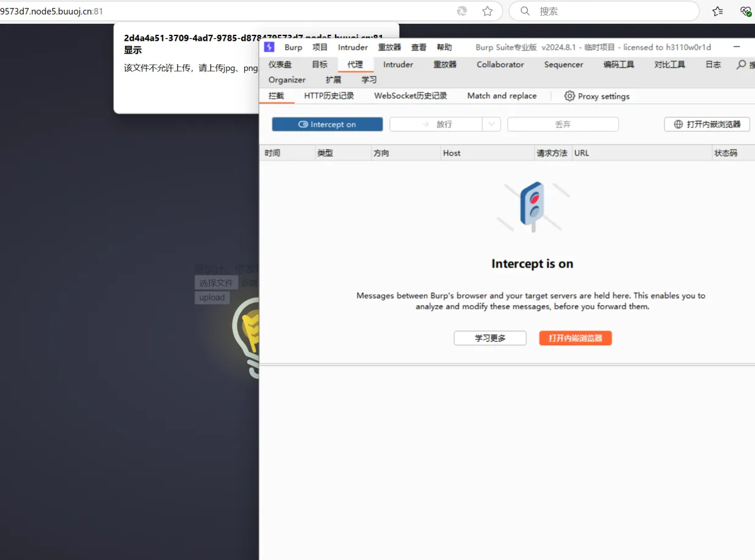Open the Match and replace tab

pyautogui.click(x=502, y=96)
